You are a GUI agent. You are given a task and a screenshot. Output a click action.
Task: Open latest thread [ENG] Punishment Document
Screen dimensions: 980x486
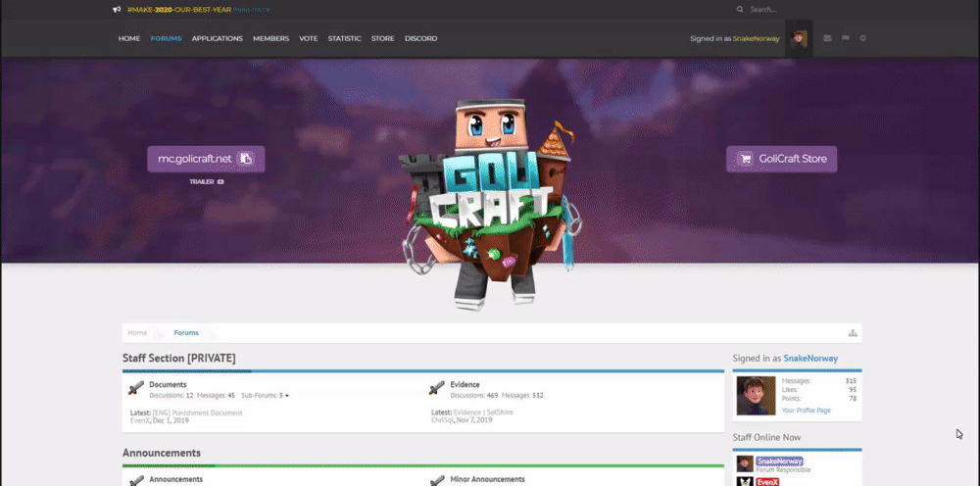pos(198,413)
